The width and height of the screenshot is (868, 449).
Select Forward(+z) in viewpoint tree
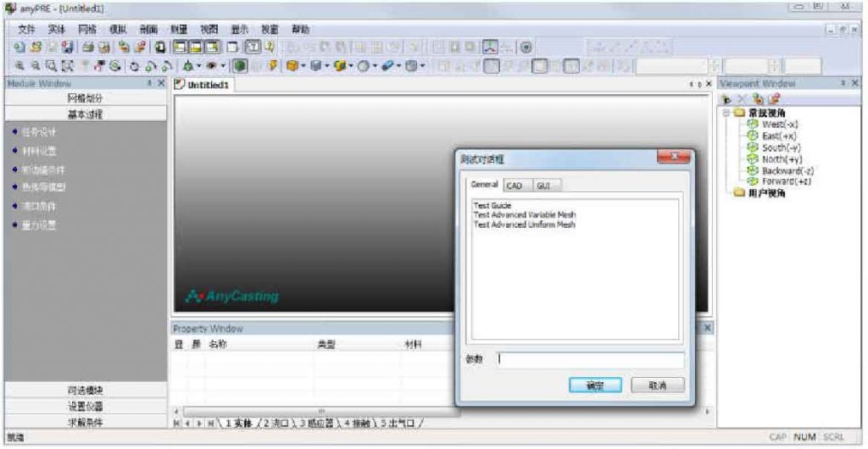[787, 181]
